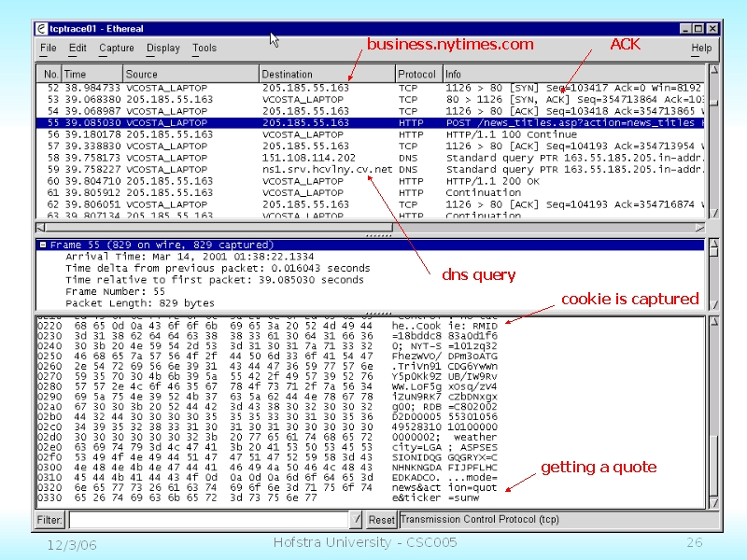Sort packets by the Time column header
The height and width of the screenshot is (560, 747).
pyautogui.click(x=92, y=74)
